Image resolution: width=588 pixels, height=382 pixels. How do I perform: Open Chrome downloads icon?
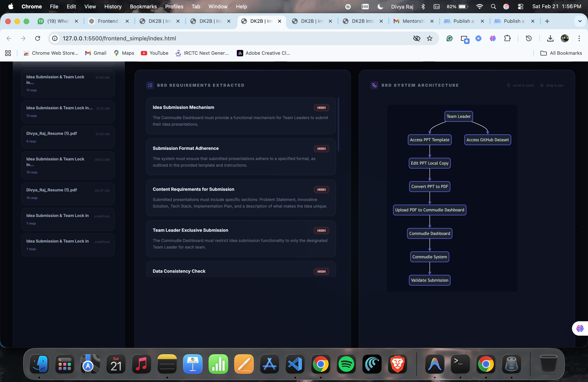pos(550,38)
